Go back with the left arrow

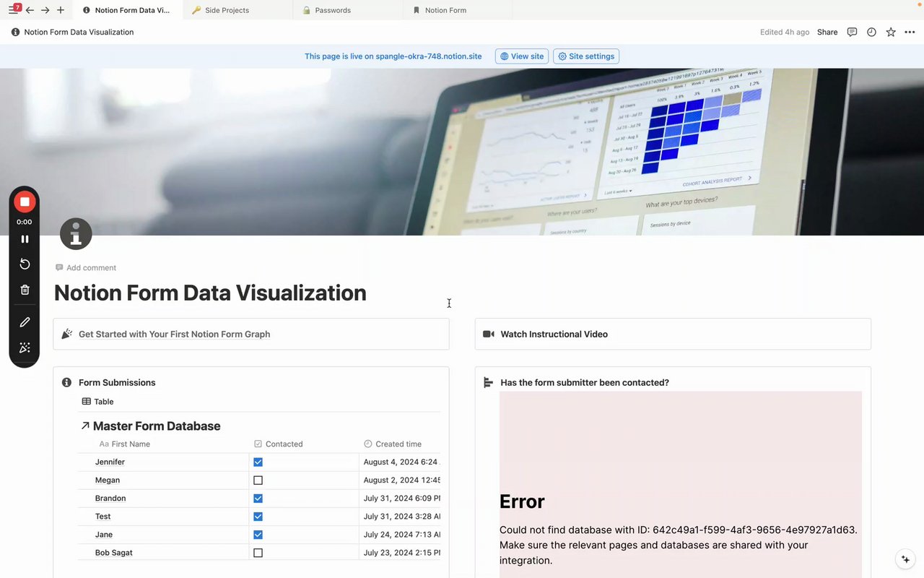30,10
